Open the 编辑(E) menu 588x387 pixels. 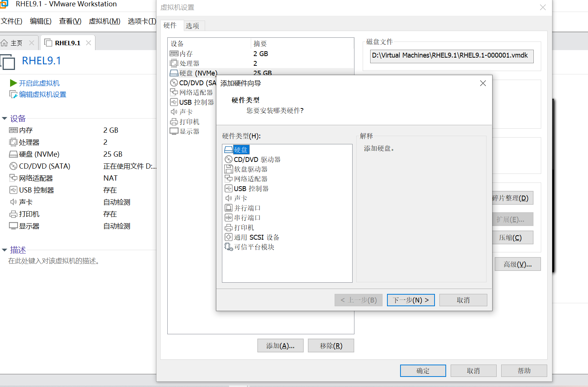(x=41, y=21)
